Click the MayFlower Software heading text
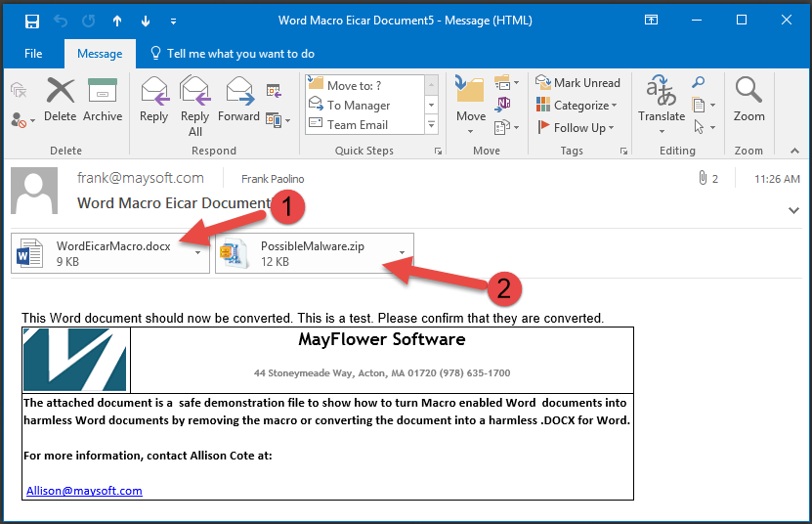Screen dimensions: 812x524 coord(382,339)
